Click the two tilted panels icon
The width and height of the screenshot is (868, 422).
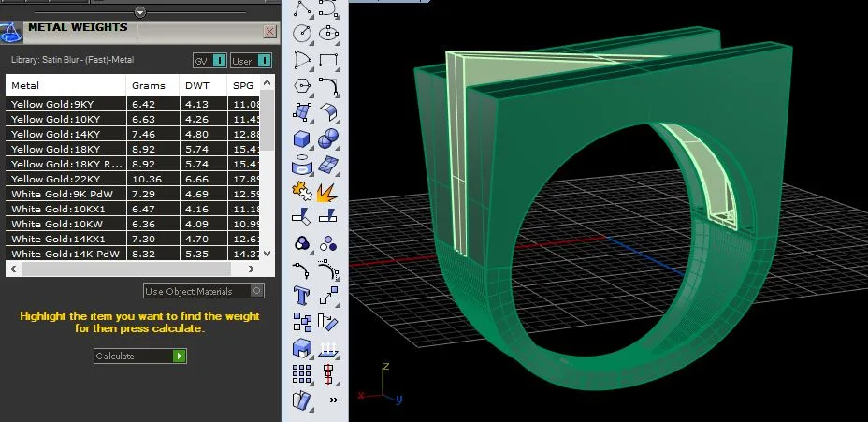[302, 400]
